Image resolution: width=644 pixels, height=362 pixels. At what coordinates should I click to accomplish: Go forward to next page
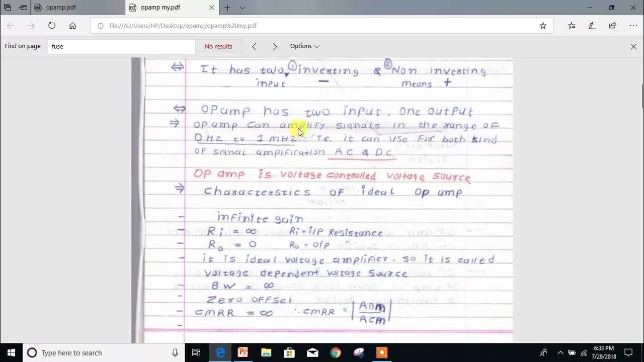tap(31, 26)
